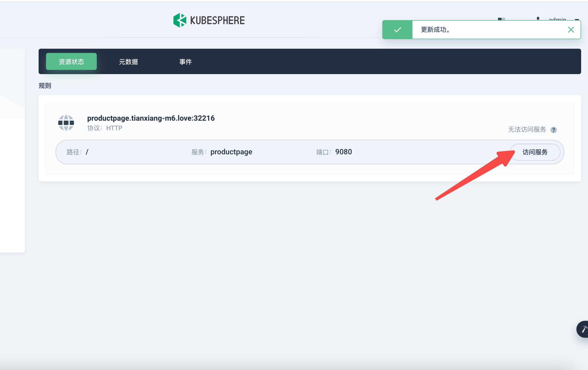
Task: Expand the admin dropdown arrow
Action: pos(577,19)
